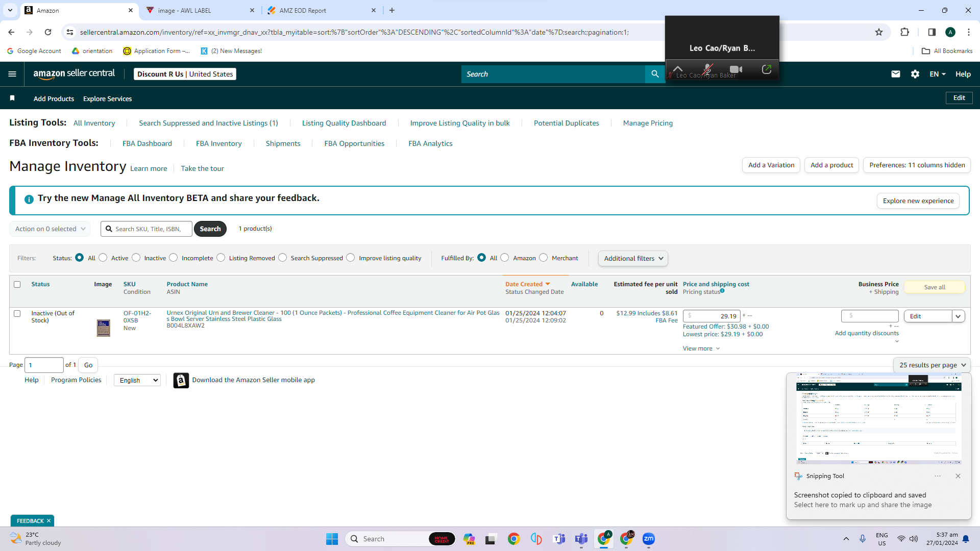Open the messages envelope icon
980x551 pixels.
pos(895,74)
